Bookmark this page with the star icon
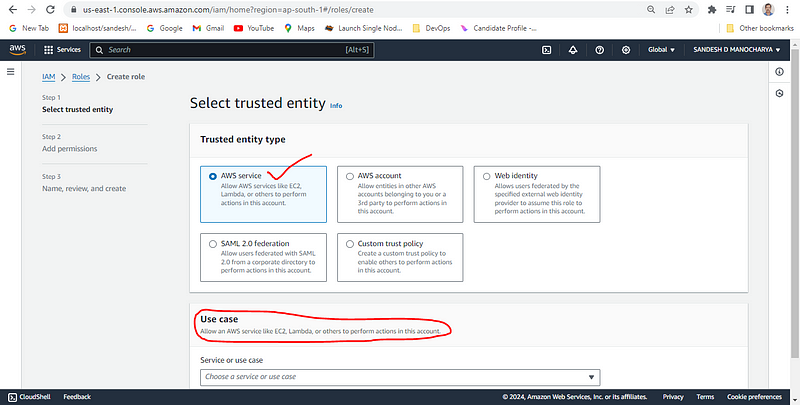This screenshot has width=800, height=405. click(688, 10)
